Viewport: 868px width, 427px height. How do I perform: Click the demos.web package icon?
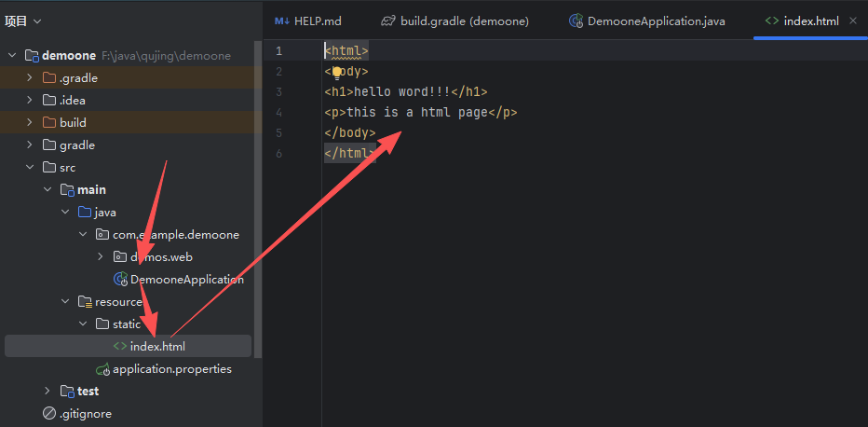pos(119,257)
